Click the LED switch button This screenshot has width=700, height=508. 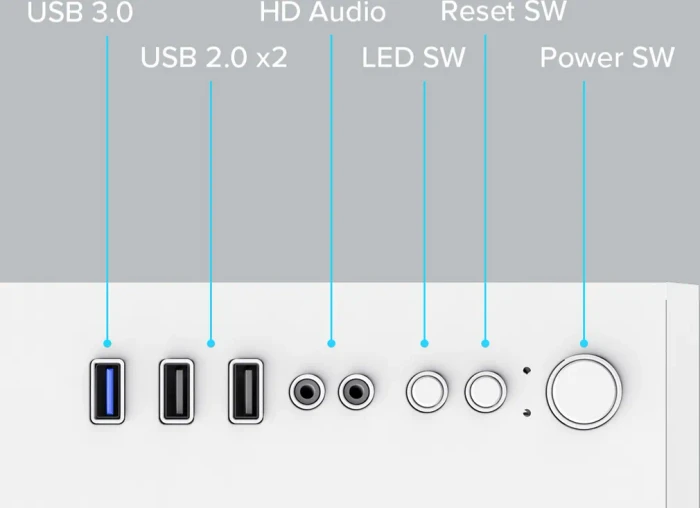pyautogui.click(x=427, y=391)
